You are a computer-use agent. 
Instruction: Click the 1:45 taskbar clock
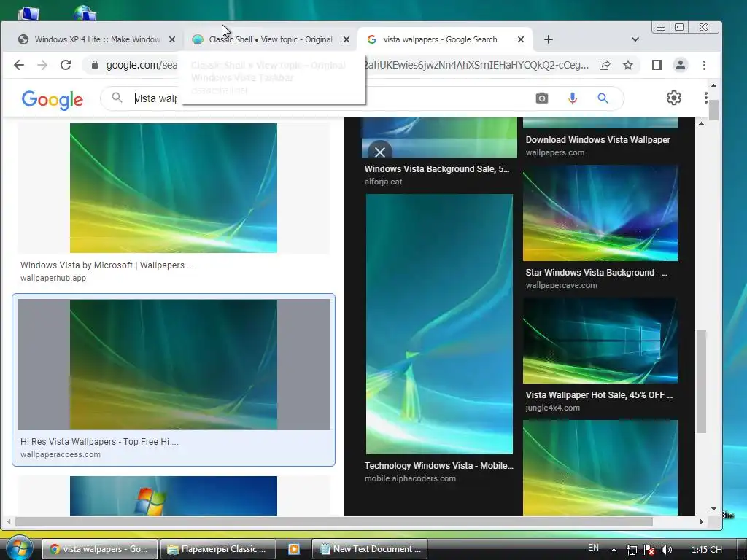(706, 550)
